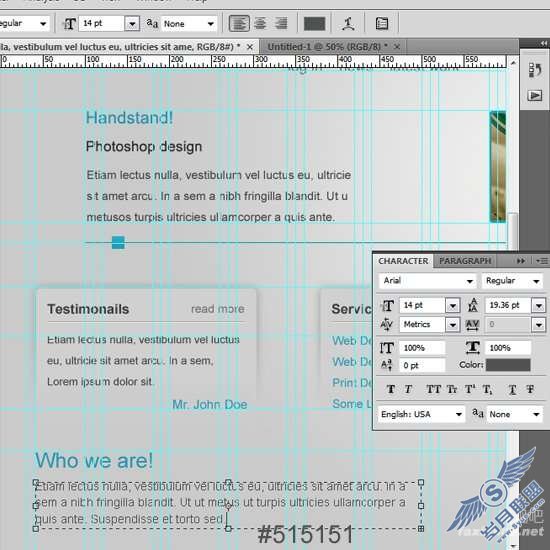Click scroll up arrow on canvas scrollbar
The width and height of the screenshot is (550, 550).
coord(513,63)
